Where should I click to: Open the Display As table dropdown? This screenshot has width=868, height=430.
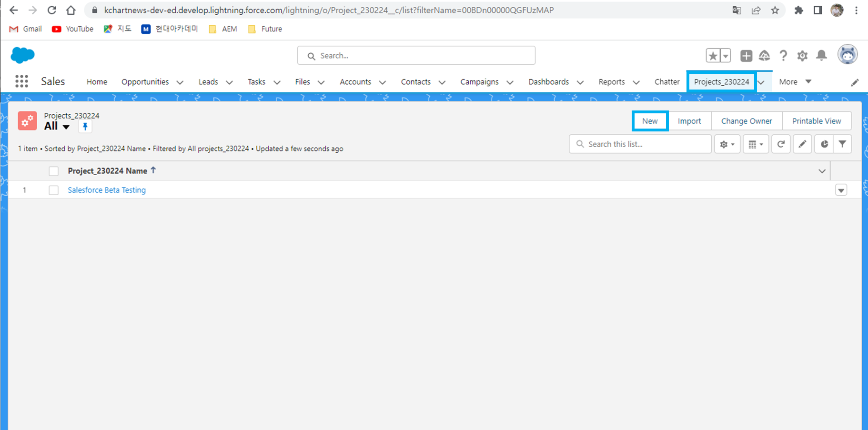756,144
